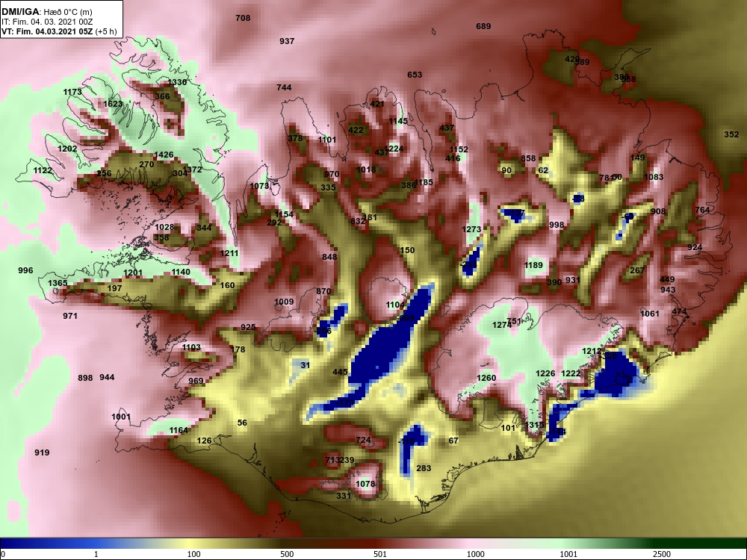Click the '1001' label on the colour scale
This screenshot has width=747, height=560.
pyautogui.click(x=568, y=554)
